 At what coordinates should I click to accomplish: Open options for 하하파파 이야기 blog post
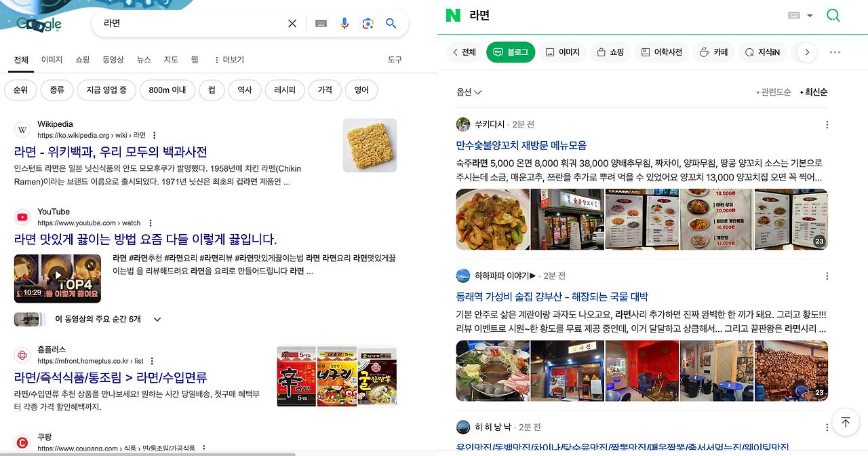click(x=827, y=276)
